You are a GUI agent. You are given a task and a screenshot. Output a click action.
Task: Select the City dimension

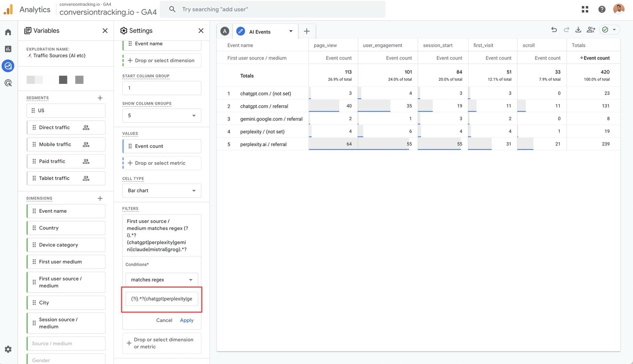tap(66, 302)
